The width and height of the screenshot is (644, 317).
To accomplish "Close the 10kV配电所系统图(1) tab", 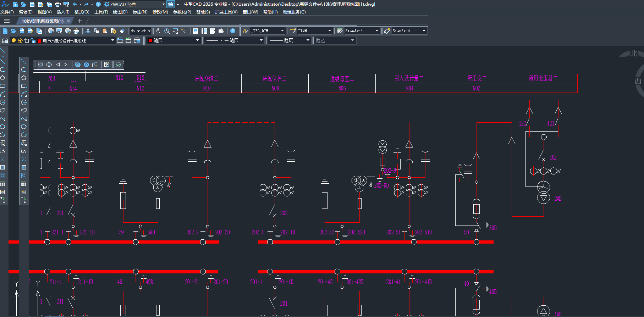I will [68, 21].
